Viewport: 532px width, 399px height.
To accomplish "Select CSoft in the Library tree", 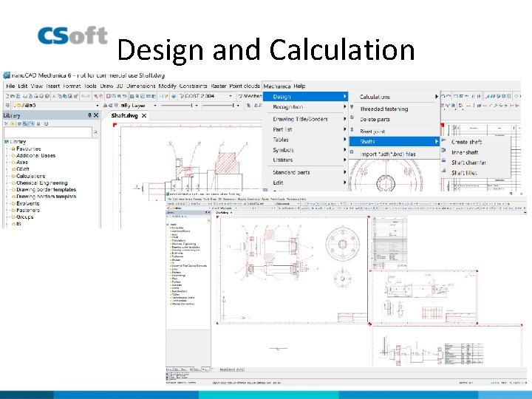I will [23, 169].
